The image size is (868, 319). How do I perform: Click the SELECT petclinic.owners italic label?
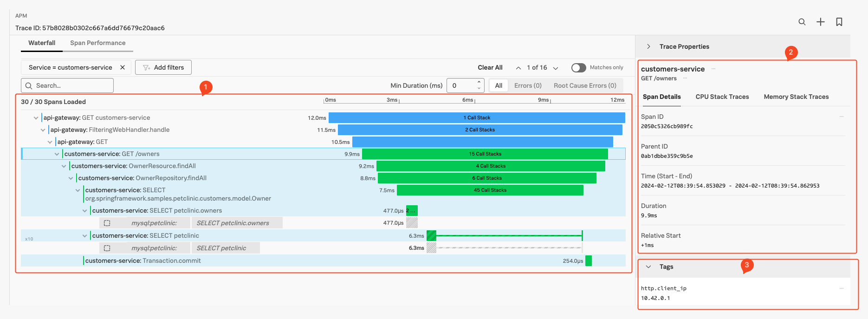pos(233,223)
